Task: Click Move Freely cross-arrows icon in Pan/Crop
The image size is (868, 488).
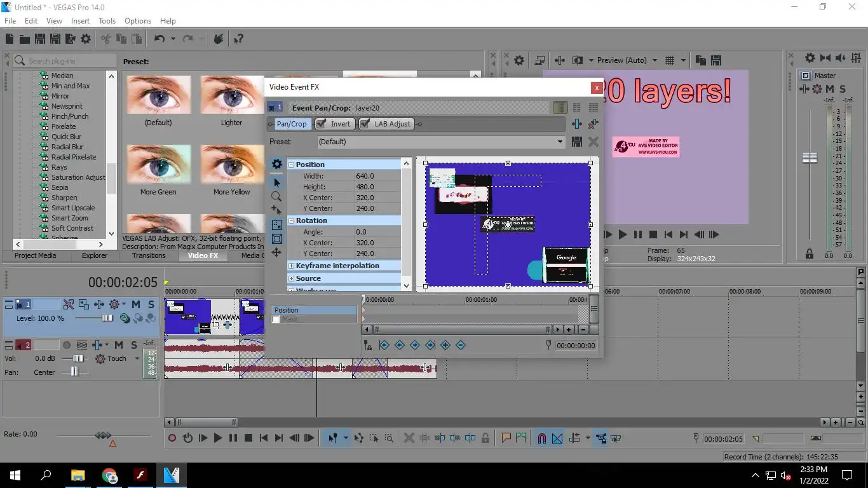Action: pyautogui.click(x=276, y=253)
